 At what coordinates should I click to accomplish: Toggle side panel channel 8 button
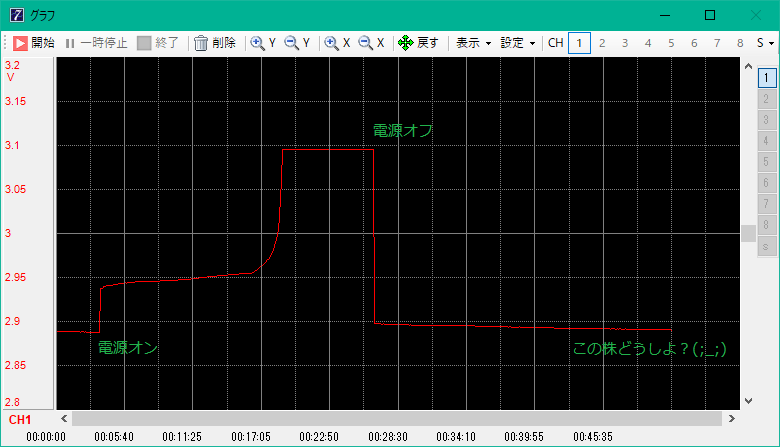pos(767,225)
